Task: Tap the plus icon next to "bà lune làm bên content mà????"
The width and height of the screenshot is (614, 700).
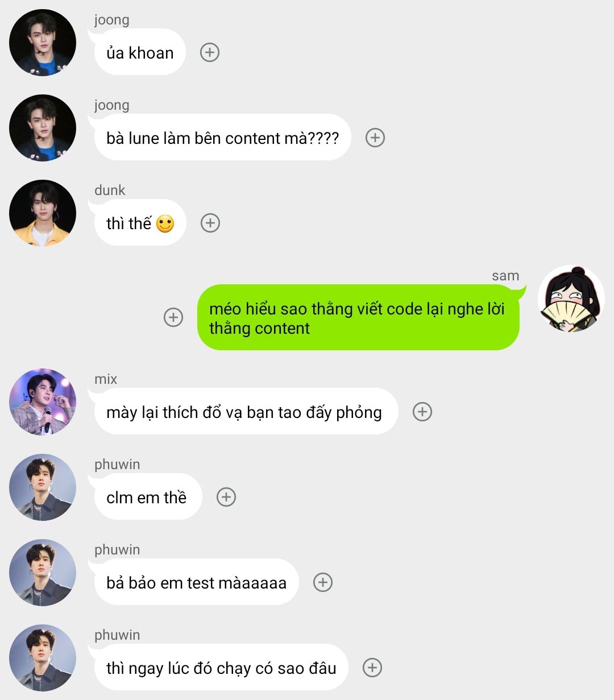Action: pos(375,138)
